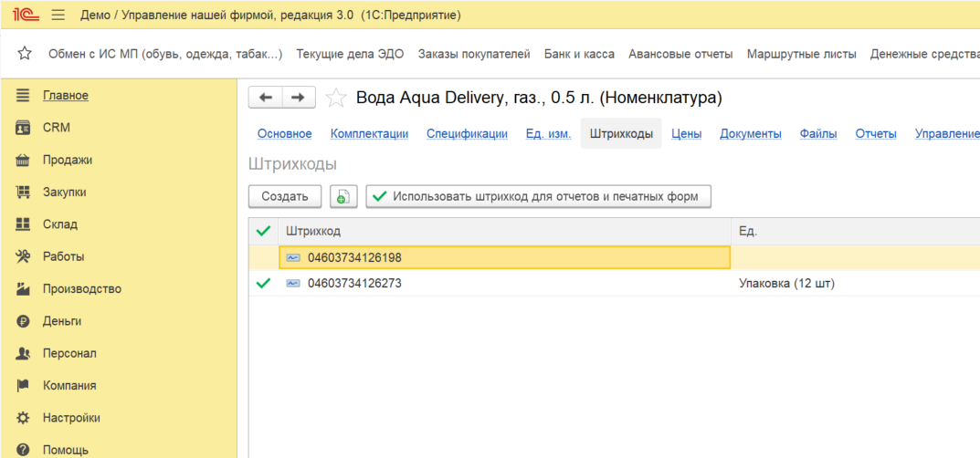This screenshot has width=980, height=458.
Task: Sort by Штрихкод column header
Action: tap(504, 232)
